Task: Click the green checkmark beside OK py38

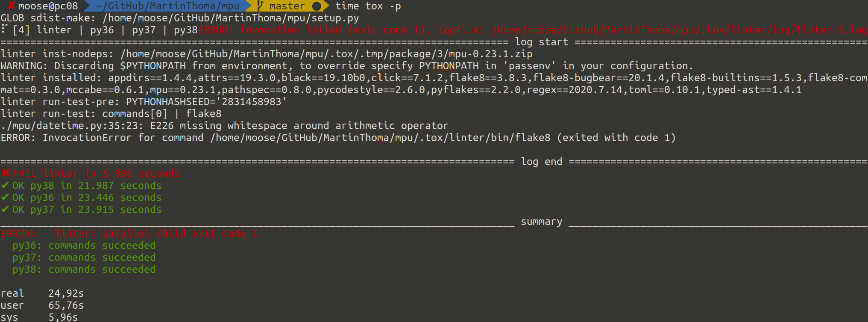Action: tap(5, 185)
